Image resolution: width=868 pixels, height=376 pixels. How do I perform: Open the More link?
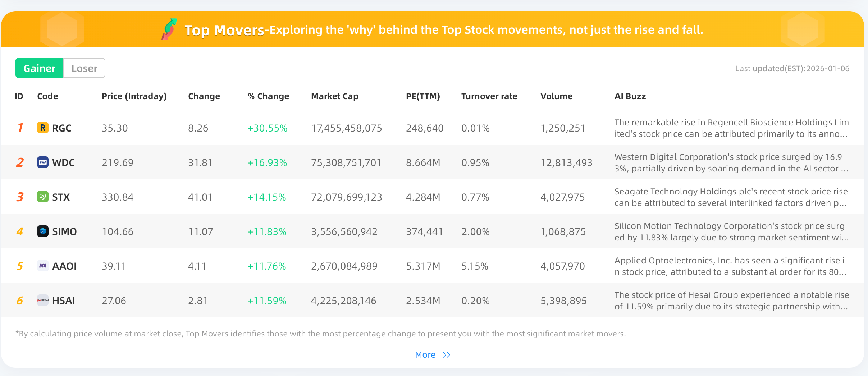click(x=425, y=355)
